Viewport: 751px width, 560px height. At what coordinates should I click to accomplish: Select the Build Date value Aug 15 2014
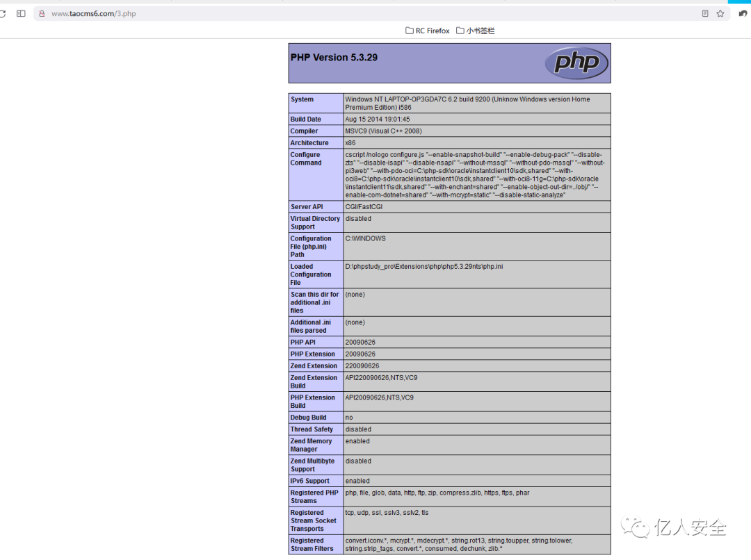point(378,120)
